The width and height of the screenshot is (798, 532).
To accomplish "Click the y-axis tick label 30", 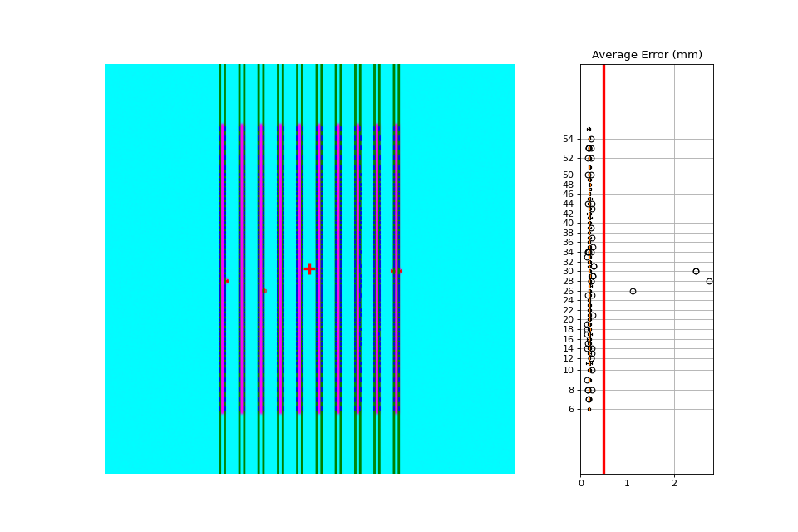I will [x=568, y=271].
